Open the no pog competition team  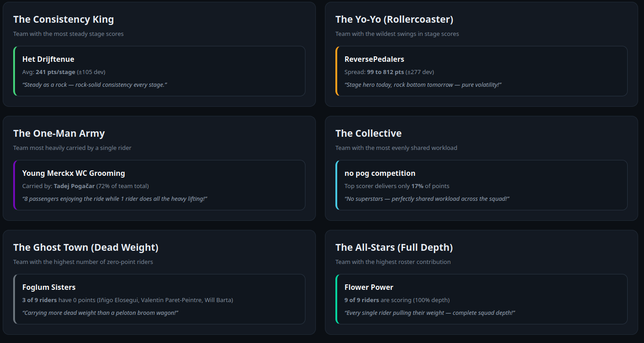click(x=380, y=173)
